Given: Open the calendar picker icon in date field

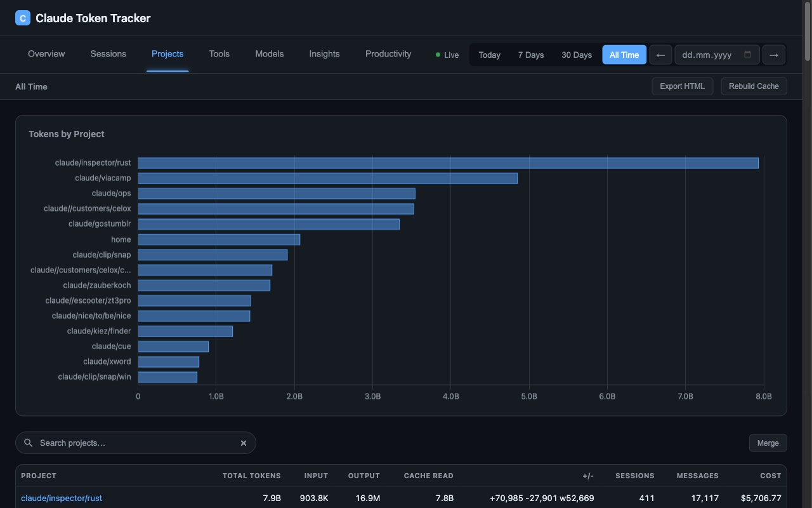Looking at the screenshot, I should tap(747, 55).
